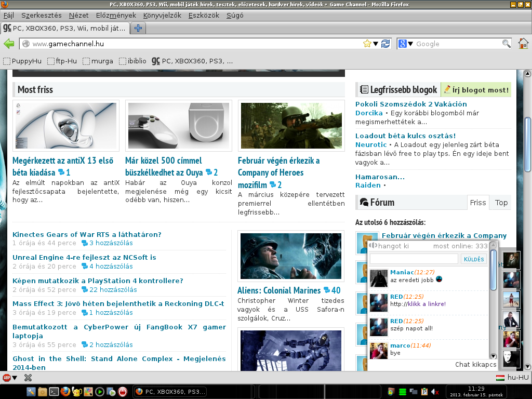Open Maniac's chat user name
The width and height of the screenshot is (532, 399).
402,272
